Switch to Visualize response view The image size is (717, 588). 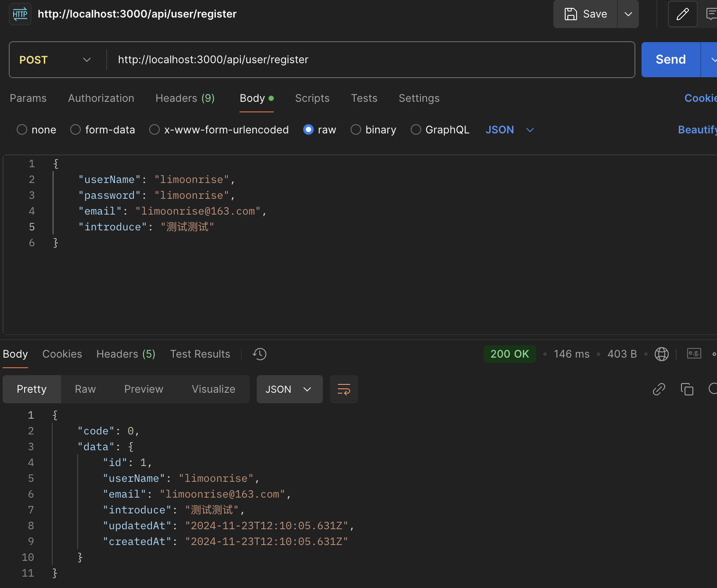[x=213, y=389]
